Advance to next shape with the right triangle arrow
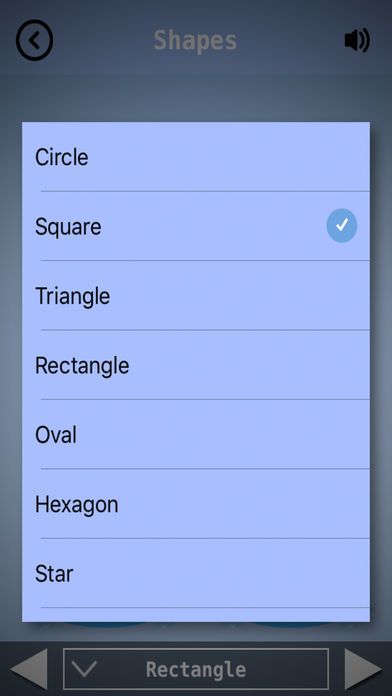 (x=363, y=669)
